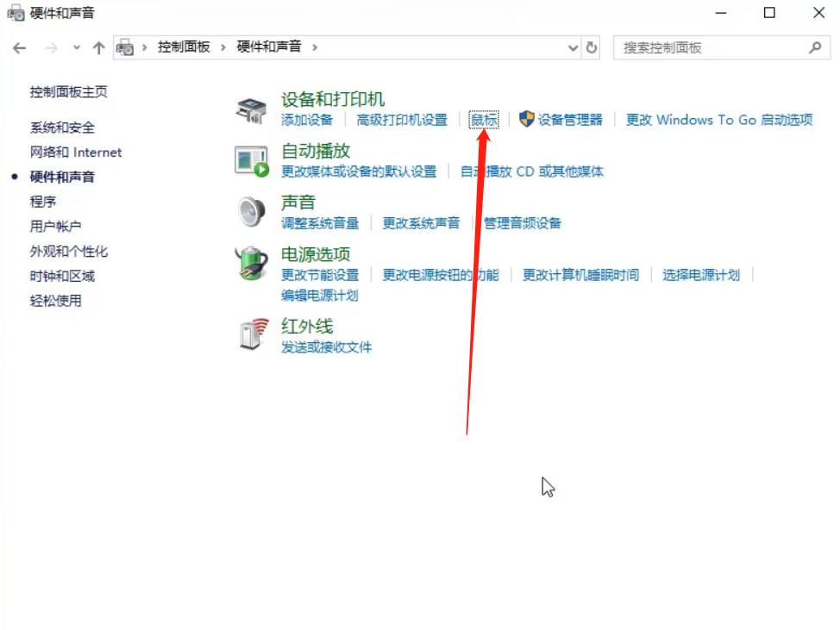Viewport: 840px width, 630px height.
Task: Open the Sound speaker icon
Action: coord(251,212)
